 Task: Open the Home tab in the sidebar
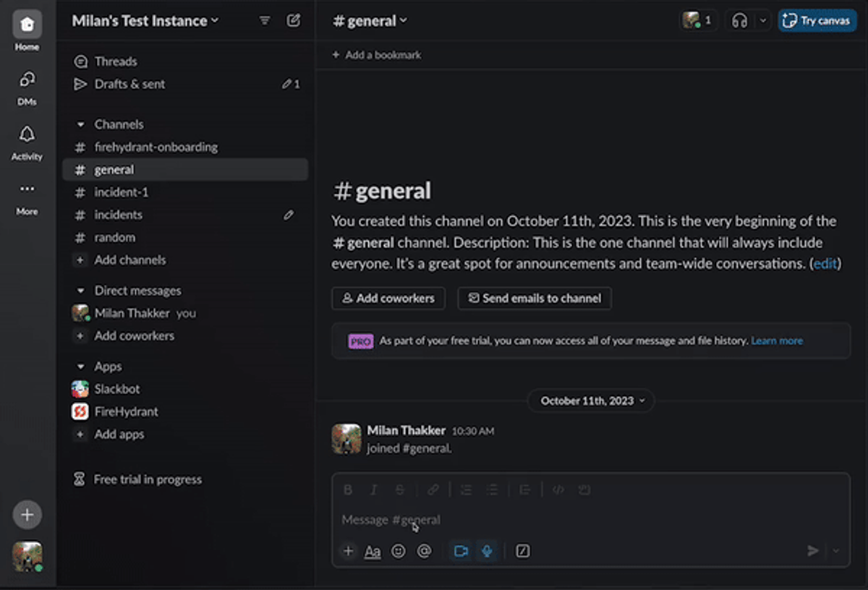click(27, 31)
